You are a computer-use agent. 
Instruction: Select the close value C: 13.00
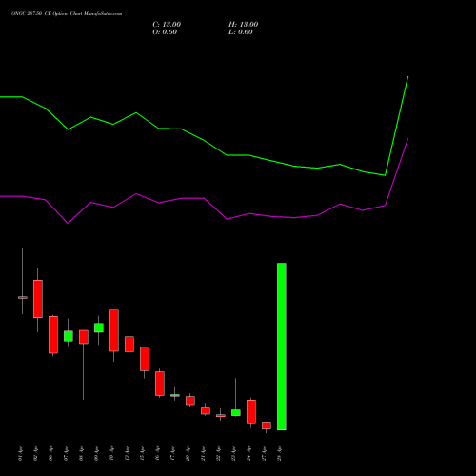167,25
